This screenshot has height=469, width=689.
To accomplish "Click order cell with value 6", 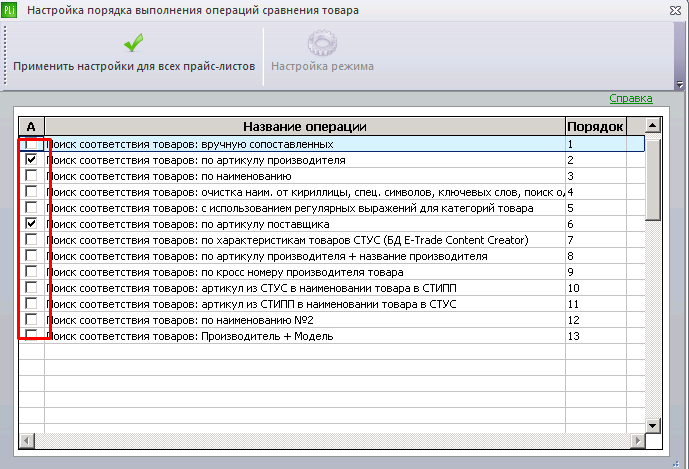I will 596,224.
